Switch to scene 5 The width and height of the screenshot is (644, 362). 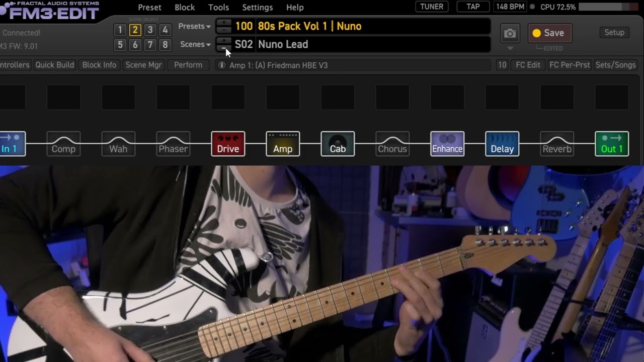point(120,45)
